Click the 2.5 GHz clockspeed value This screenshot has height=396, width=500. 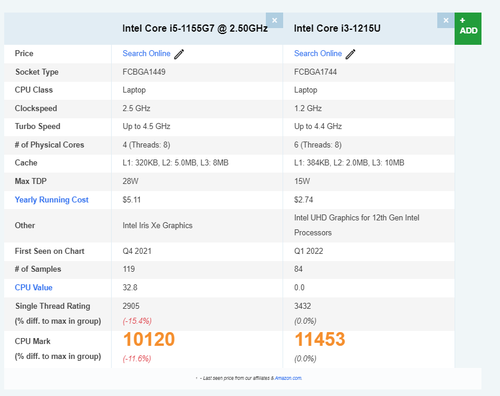tap(136, 108)
